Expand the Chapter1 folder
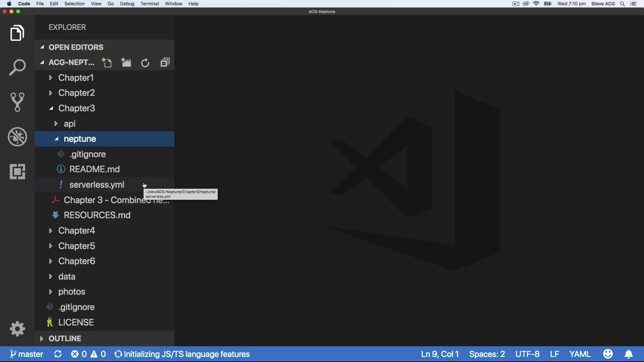This screenshot has height=362, width=644. [x=105, y=77]
